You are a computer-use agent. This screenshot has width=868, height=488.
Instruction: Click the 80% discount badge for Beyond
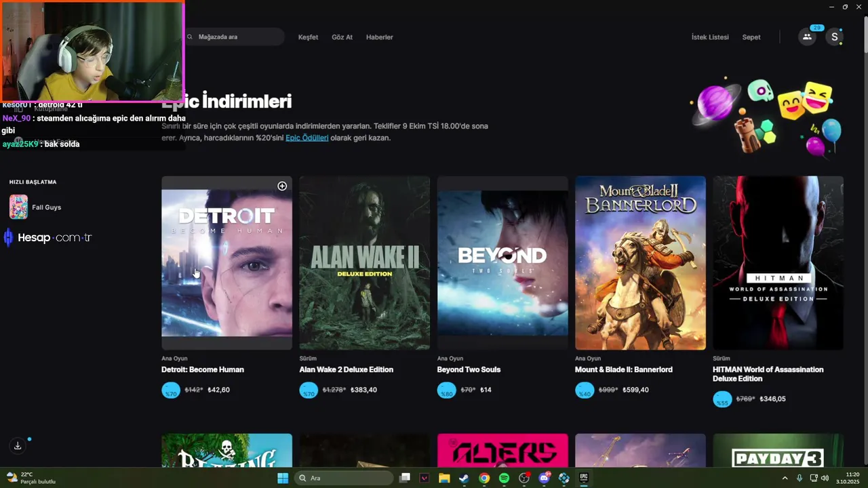[446, 390]
